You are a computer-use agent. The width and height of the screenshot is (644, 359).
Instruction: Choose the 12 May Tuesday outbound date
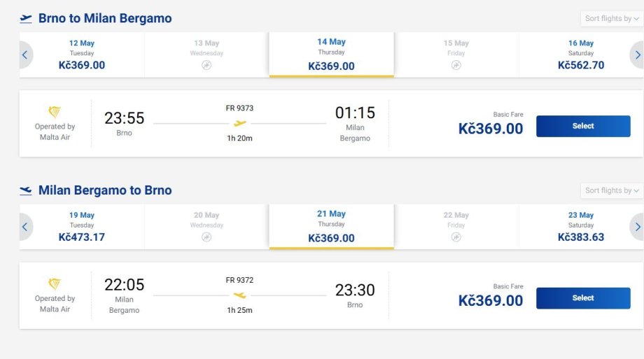tap(82, 55)
